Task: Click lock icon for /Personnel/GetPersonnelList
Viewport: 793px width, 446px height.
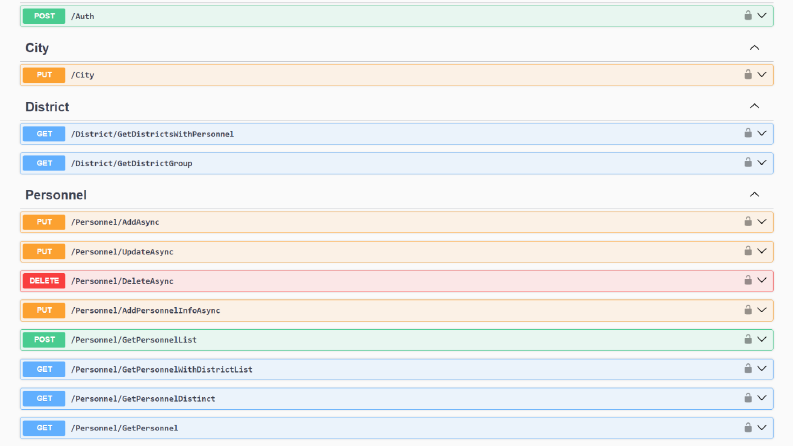Action: pyautogui.click(x=748, y=339)
